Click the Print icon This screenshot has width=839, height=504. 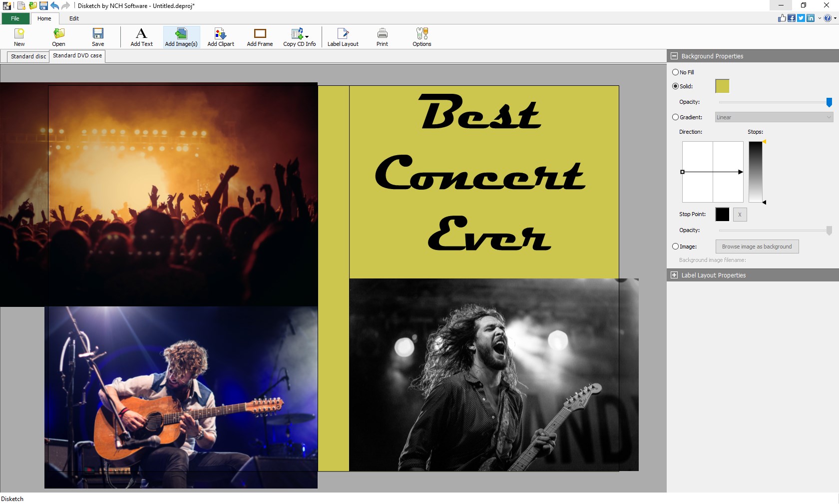(382, 37)
